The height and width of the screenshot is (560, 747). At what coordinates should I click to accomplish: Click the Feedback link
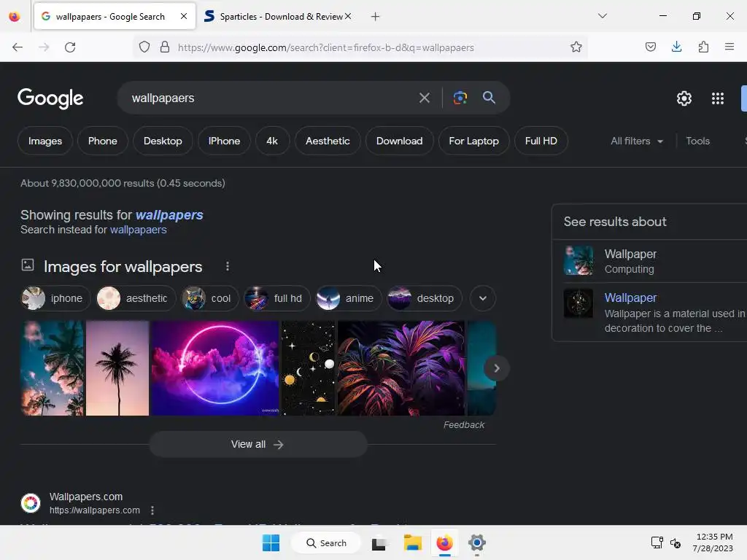(463, 425)
